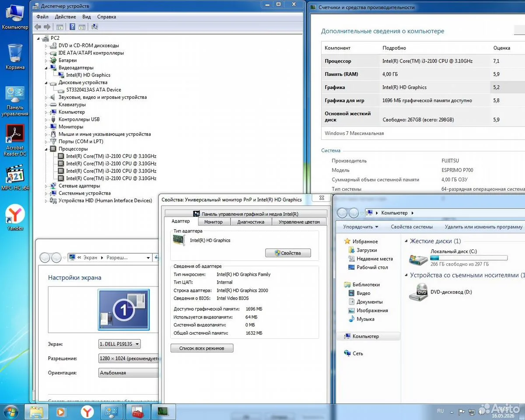Click the Экран breadcrumb in display settings
Viewport: 525px width, 420px height.
pyautogui.click(x=90, y=258)
